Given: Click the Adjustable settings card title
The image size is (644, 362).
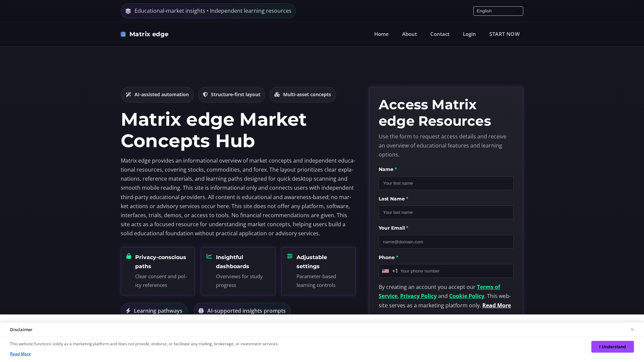Looking at the screenshot, I should pos(312,262).
